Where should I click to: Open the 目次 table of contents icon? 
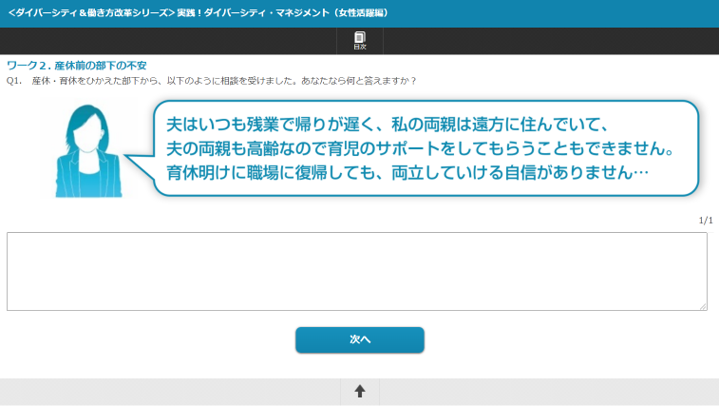[360, 41]
